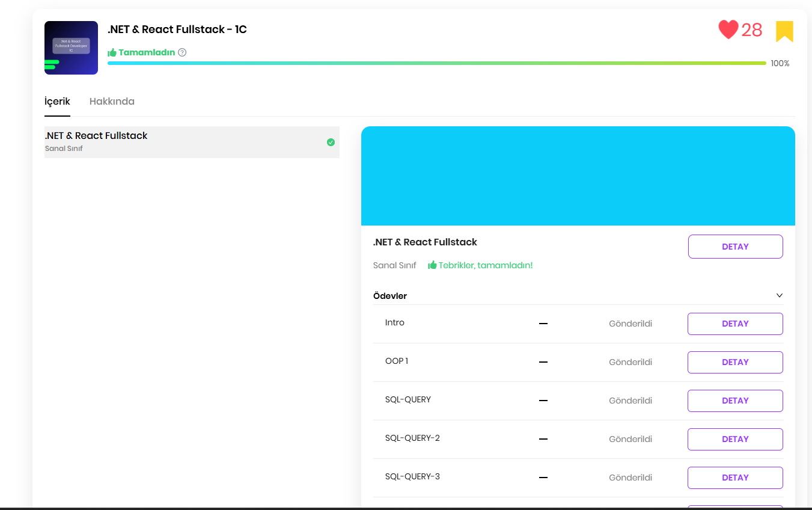Click the 100% progress label

[x=780, y=63]
